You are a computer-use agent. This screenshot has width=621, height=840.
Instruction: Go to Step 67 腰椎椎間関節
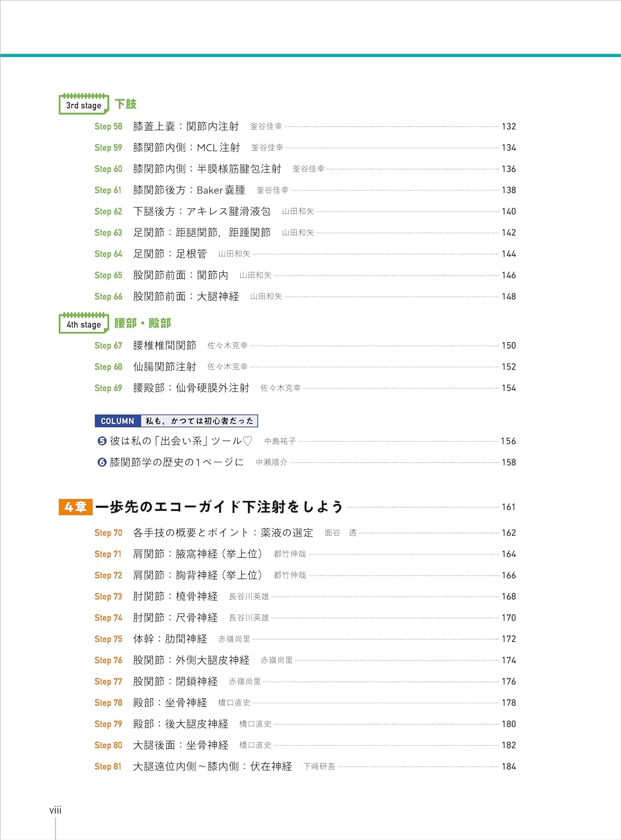click(164, 346)
